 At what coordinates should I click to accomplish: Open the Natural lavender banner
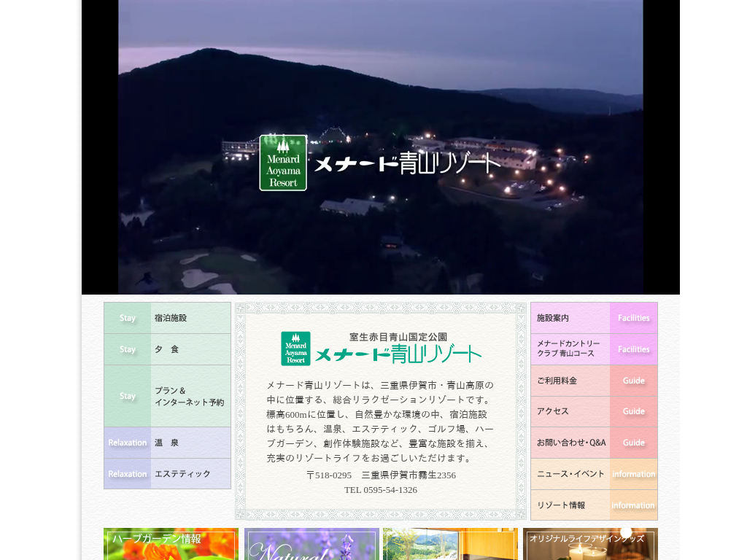point(311,544)
